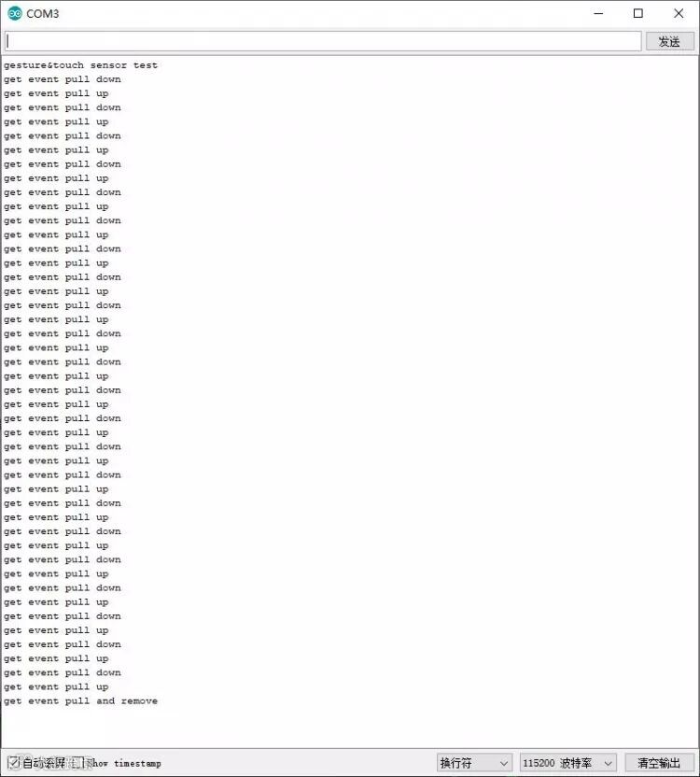Close the COM3 serial monitor window
The image size is (700, 777).
[x=679, y=13]
